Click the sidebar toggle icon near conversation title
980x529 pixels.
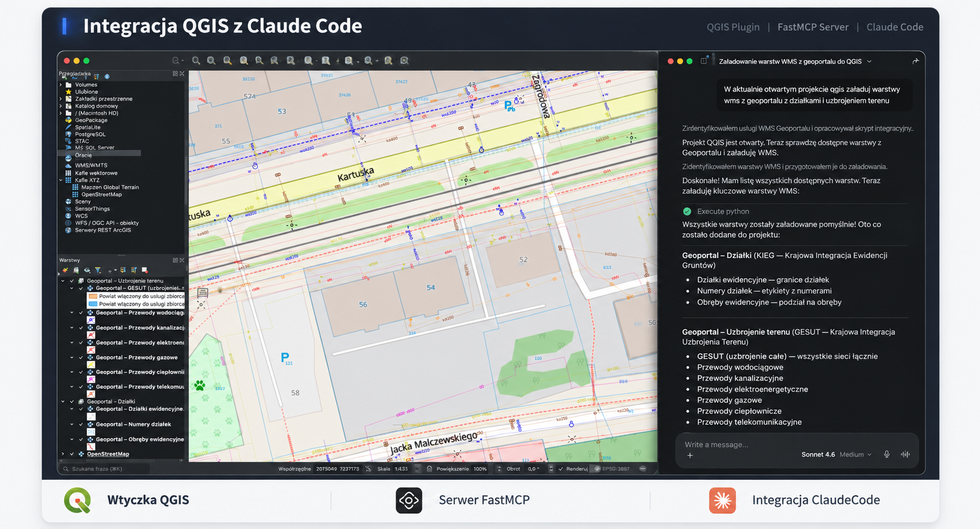tap(704, 61)
